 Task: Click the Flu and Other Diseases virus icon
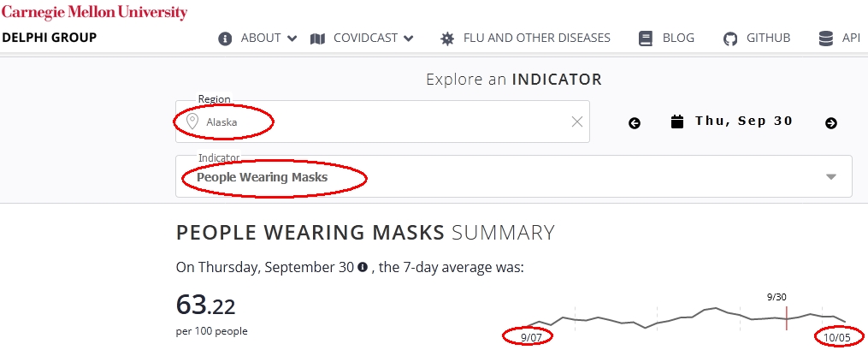pyautogui.click(x=447, y=39)
